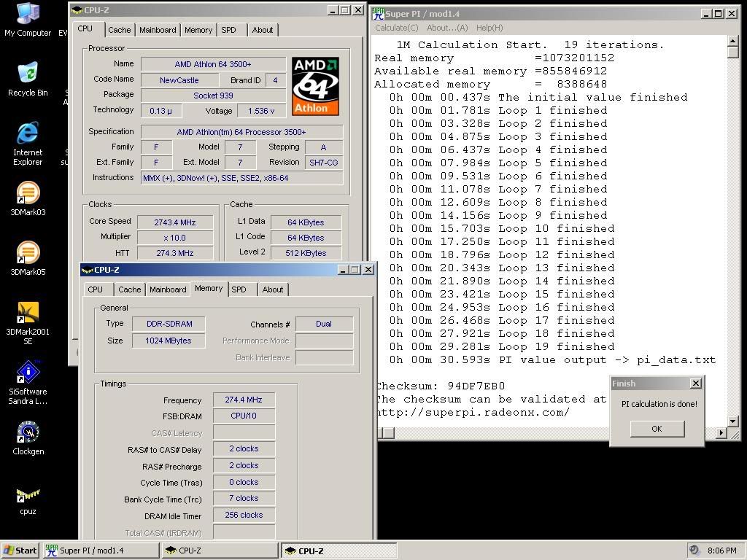Click the "Checksum: 94DF7EB0" line in Super PI
Viewport: 747px width, 560px height.
coord(441,386)
